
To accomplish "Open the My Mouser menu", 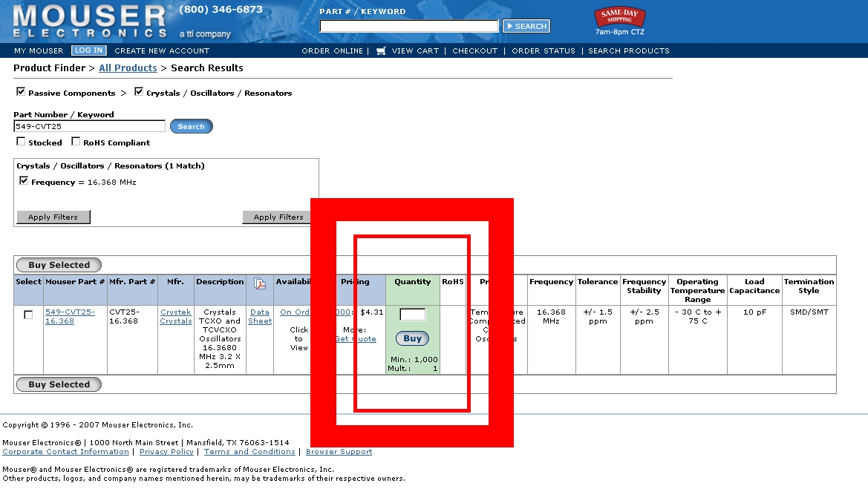I will [39, 51].
